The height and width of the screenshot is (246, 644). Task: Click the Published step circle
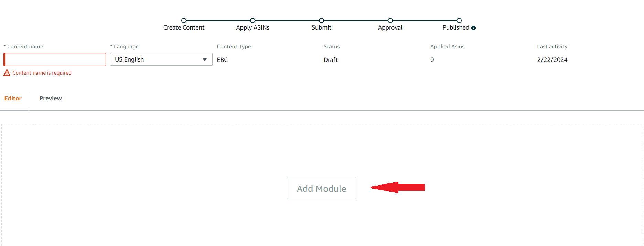pyautogui.click(x=459, y=21)
